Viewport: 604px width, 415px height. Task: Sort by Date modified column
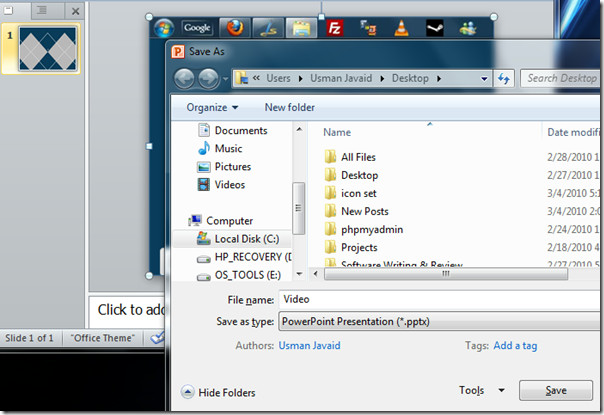pyautogui.click(x=572, y=132)
